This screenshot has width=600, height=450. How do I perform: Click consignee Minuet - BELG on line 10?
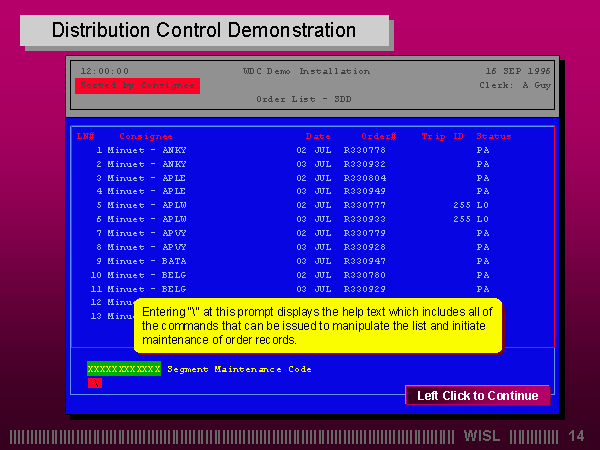pos(147,275)
